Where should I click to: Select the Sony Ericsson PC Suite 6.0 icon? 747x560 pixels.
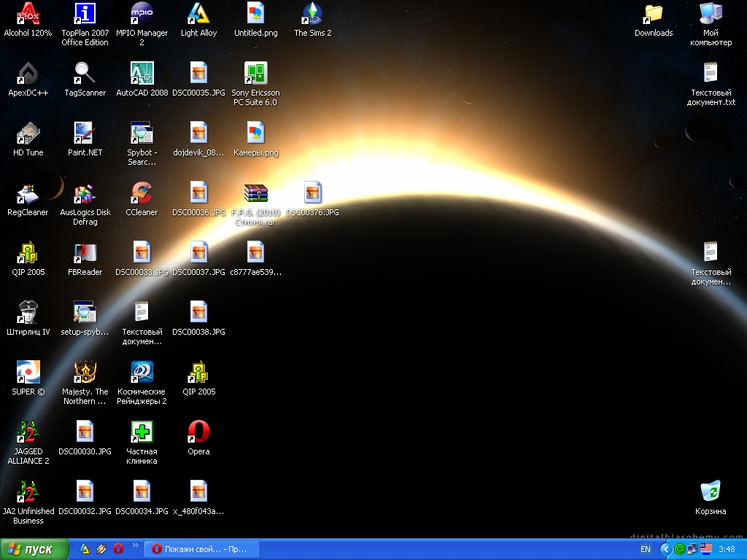click(255, 74)
